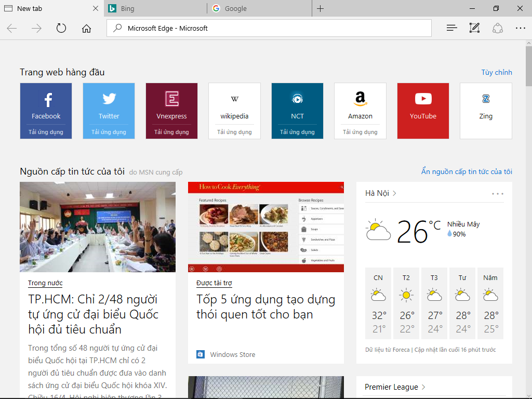Select the New tab tab
This screenshot has width=532, height=399.
click(51, 8)
